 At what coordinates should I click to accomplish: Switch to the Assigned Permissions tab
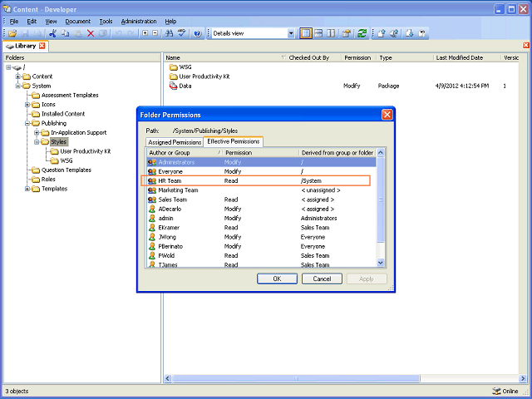(x=175, y=142)
